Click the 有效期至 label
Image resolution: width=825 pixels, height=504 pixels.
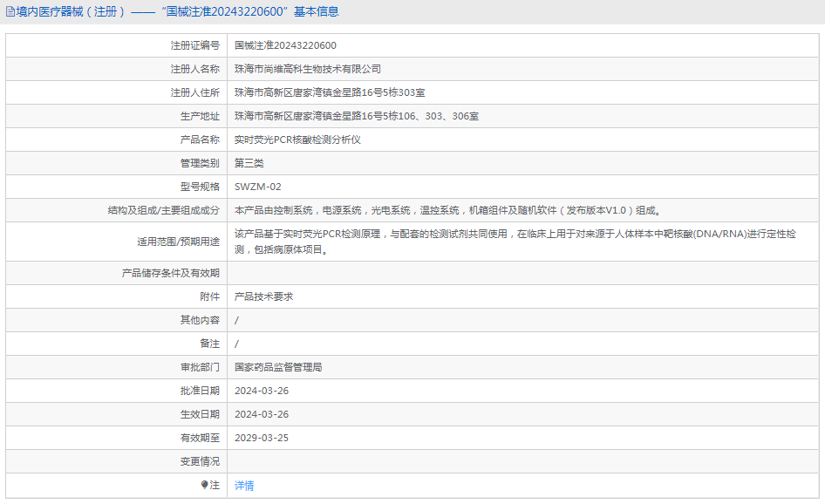point(200,438)
